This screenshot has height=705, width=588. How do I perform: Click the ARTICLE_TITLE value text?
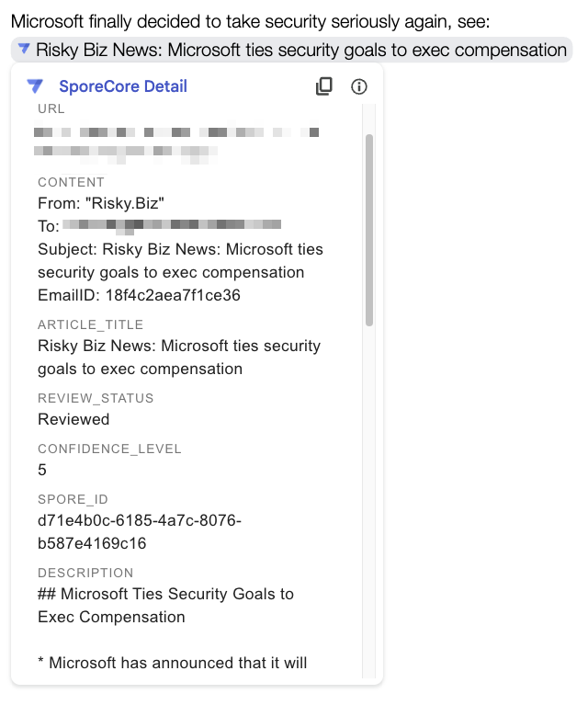[x=178, y=358]
